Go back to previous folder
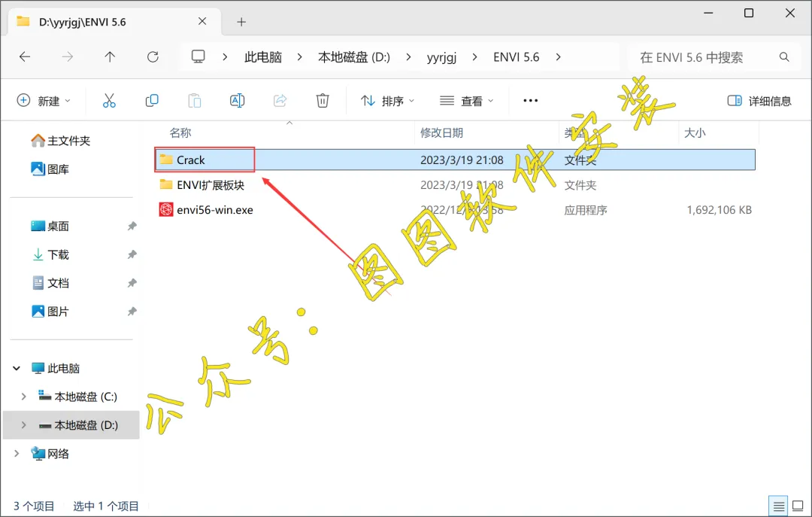 click(25, 56)
